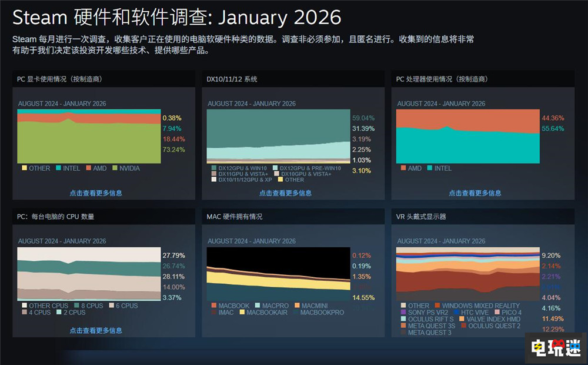
Task: Click the date range label in VR panel
Action: click(441, 241)
